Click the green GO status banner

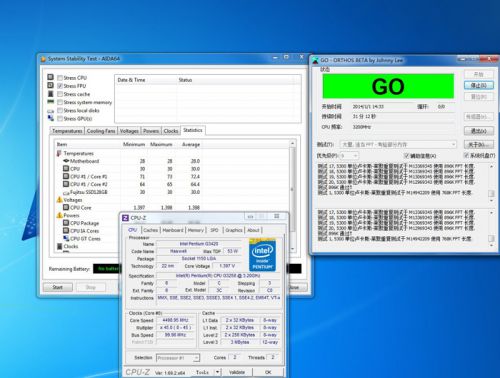(x=388, y=86)
